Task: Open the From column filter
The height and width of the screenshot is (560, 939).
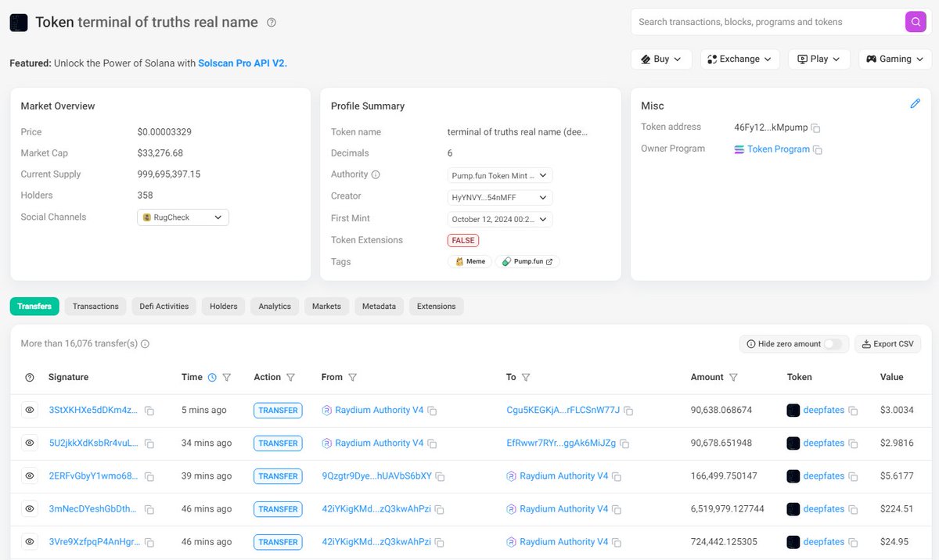Action: [x=352, y=378]
